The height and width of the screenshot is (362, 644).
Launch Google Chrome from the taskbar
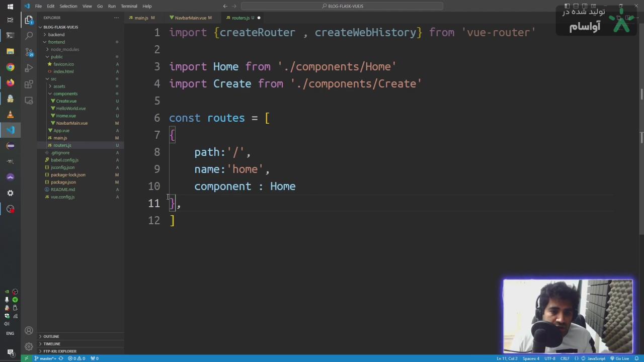tap(10, 67)
